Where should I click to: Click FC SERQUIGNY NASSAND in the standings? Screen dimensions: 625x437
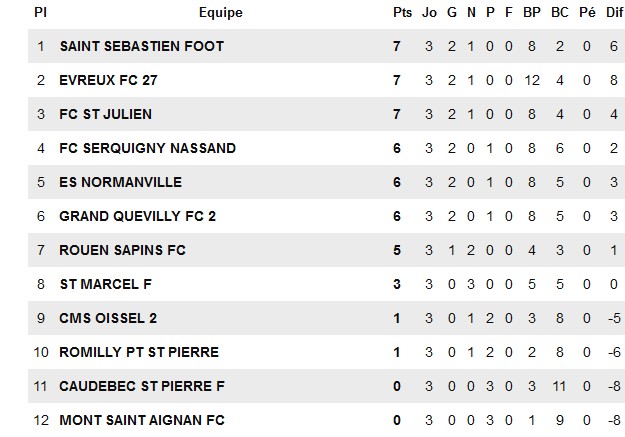[x=147, y=148]
